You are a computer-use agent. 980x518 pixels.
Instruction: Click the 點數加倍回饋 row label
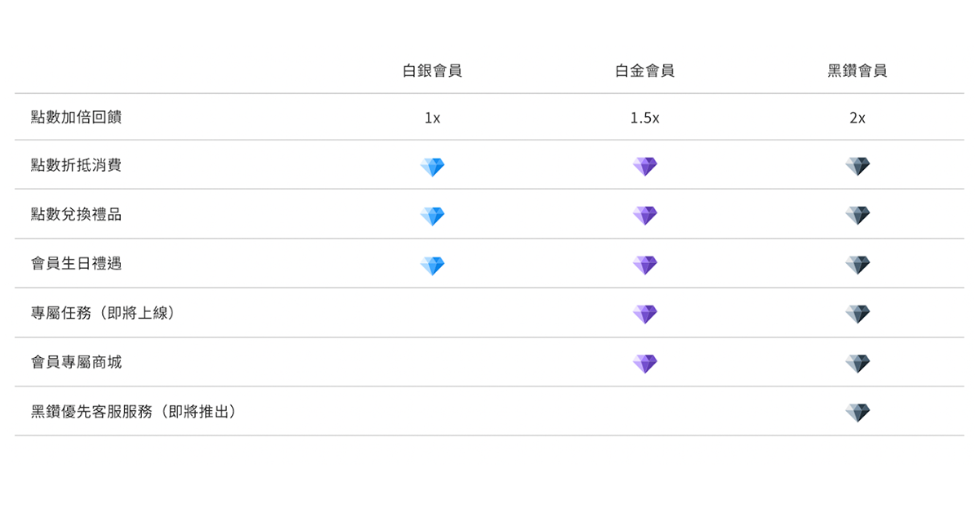pos(76,117)
